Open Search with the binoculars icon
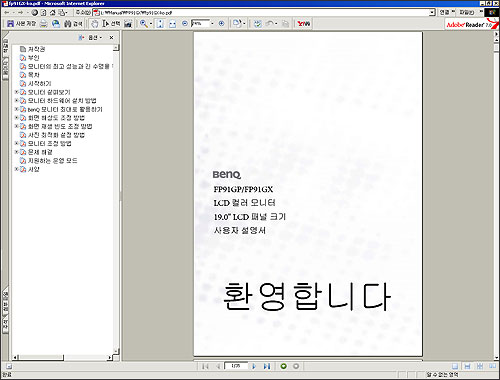The image size is (500, 380). click(x=68, y=24)
